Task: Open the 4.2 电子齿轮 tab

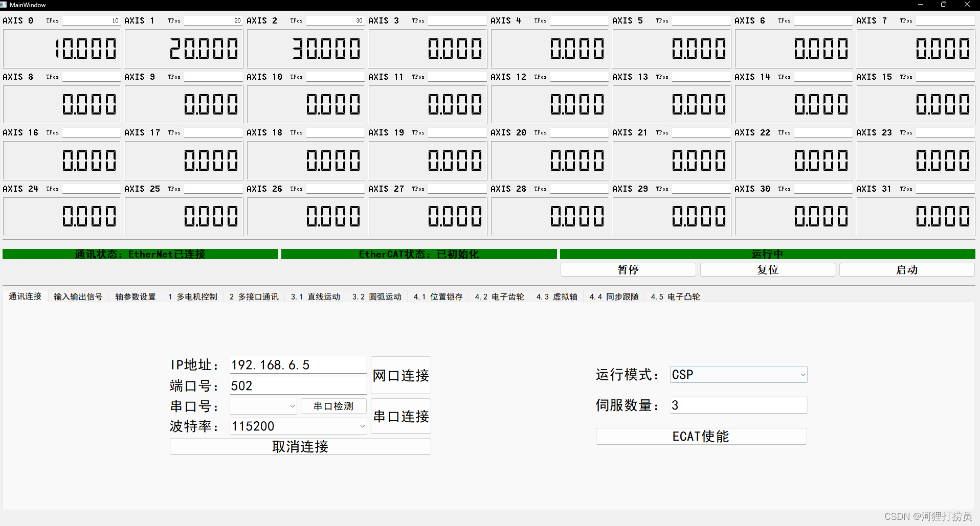Action: click(x=499, y=296)
